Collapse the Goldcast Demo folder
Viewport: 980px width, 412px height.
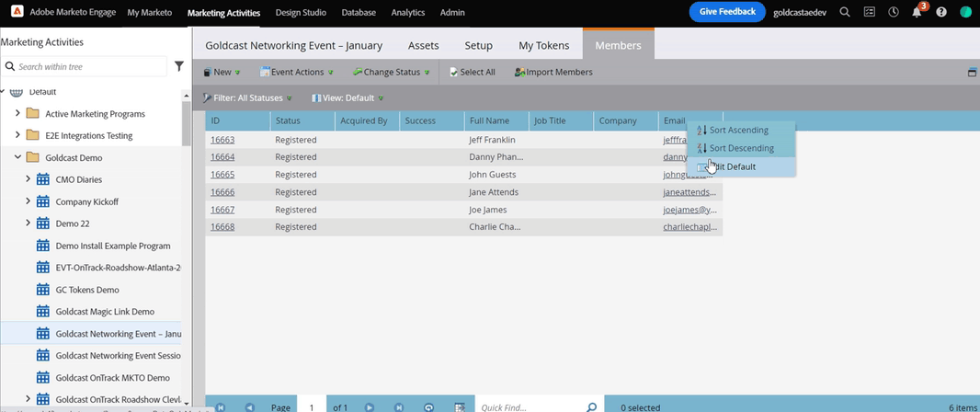(17, 157)
